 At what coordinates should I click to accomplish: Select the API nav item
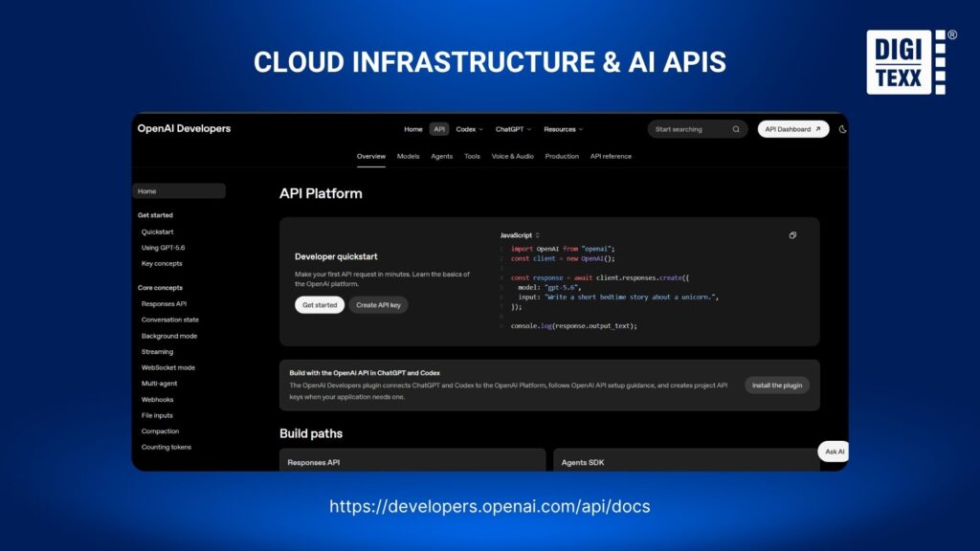439,129
